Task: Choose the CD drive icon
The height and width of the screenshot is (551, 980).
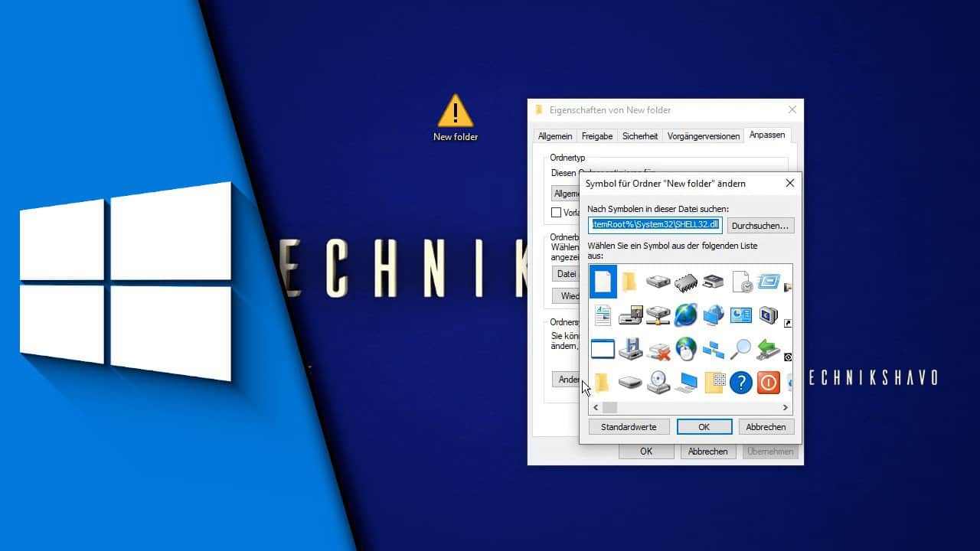Action: [658, 382]
